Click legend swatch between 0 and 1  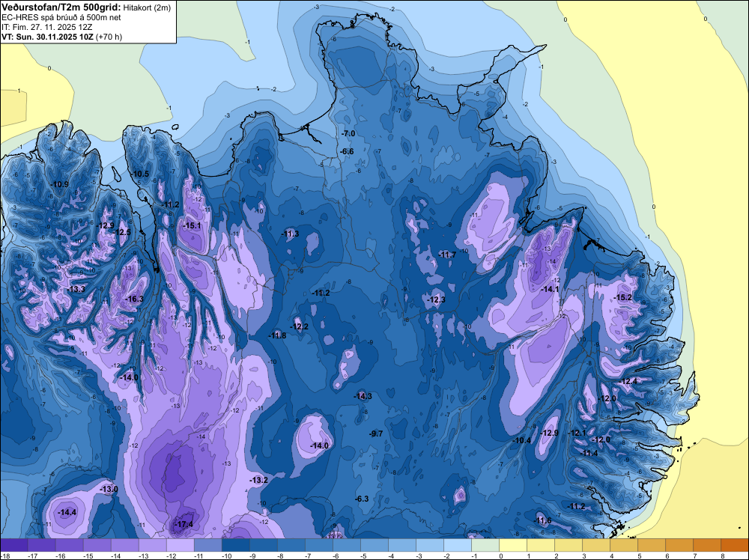(x=512, y=545)
